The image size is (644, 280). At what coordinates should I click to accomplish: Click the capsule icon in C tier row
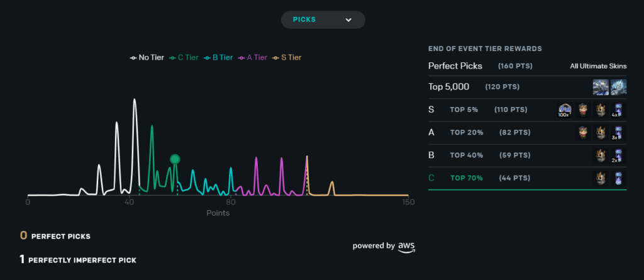pos(619,178)
